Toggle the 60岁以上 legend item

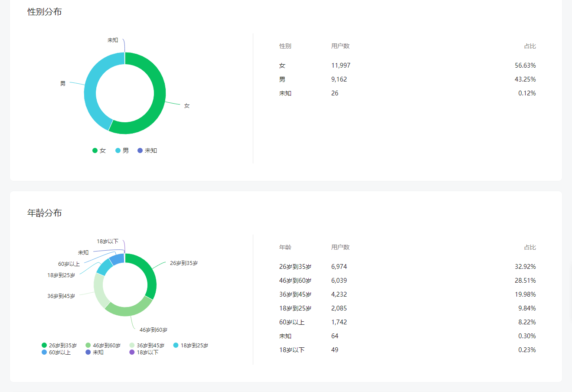(x=56, y=353)
